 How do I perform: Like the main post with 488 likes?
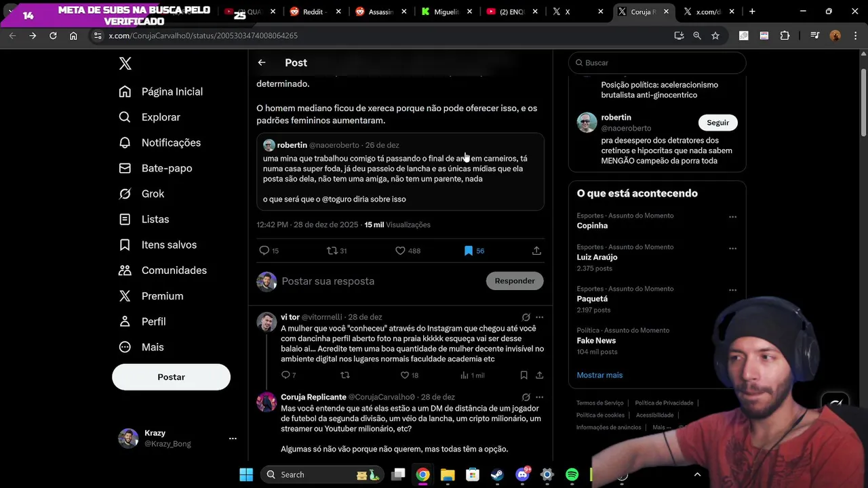[400, 251]
